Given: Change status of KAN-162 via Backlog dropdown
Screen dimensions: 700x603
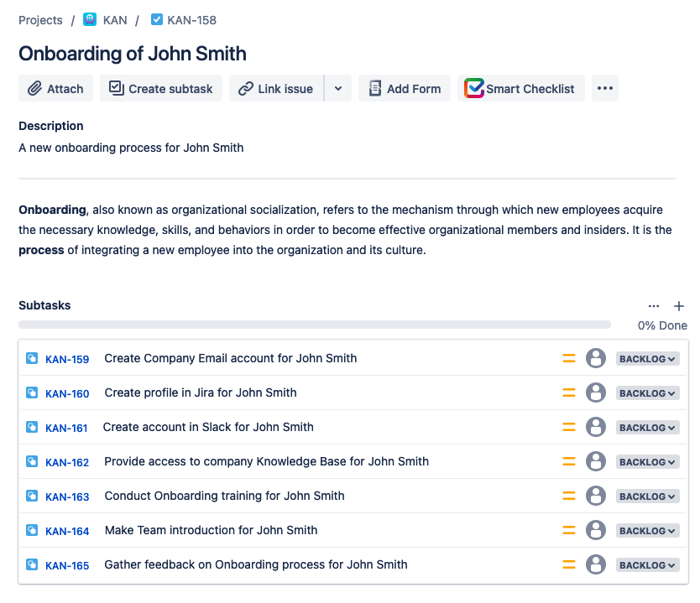Looking at the screenshot, I should pos(648,462).
